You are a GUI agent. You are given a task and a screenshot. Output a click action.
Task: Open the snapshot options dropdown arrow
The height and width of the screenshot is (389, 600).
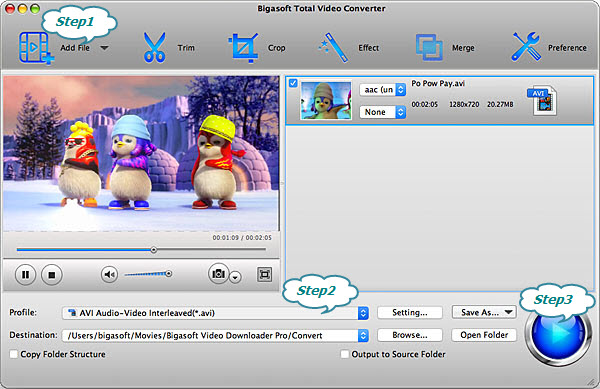[x=235, y=277]
